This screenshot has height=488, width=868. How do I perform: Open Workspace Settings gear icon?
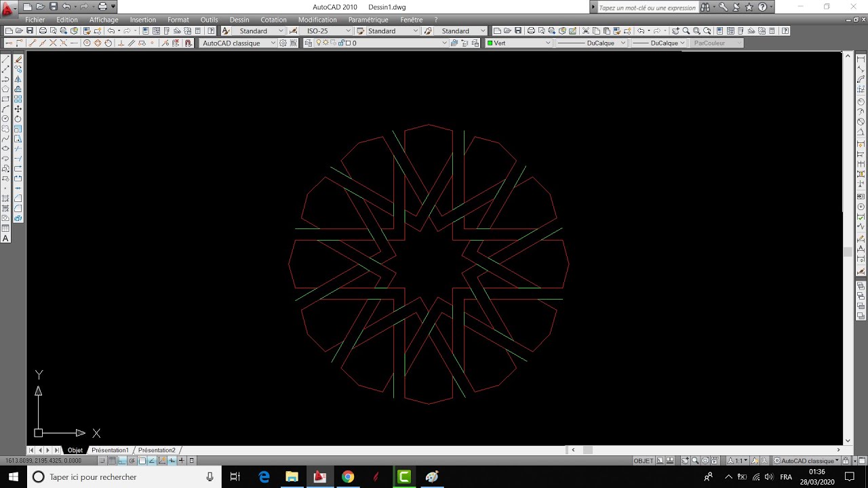[x=283, y=43]
